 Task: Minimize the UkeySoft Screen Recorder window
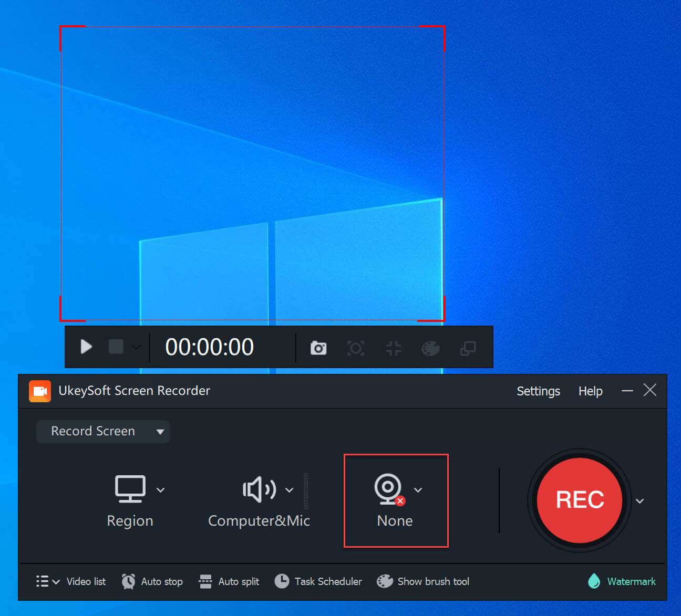[627, 390]
